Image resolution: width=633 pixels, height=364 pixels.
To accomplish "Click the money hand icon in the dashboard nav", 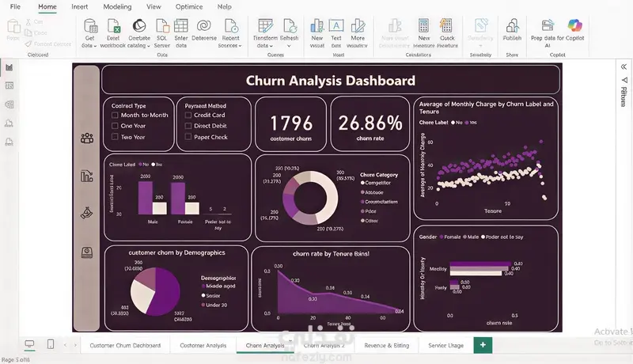I will [x=87, y=213].
